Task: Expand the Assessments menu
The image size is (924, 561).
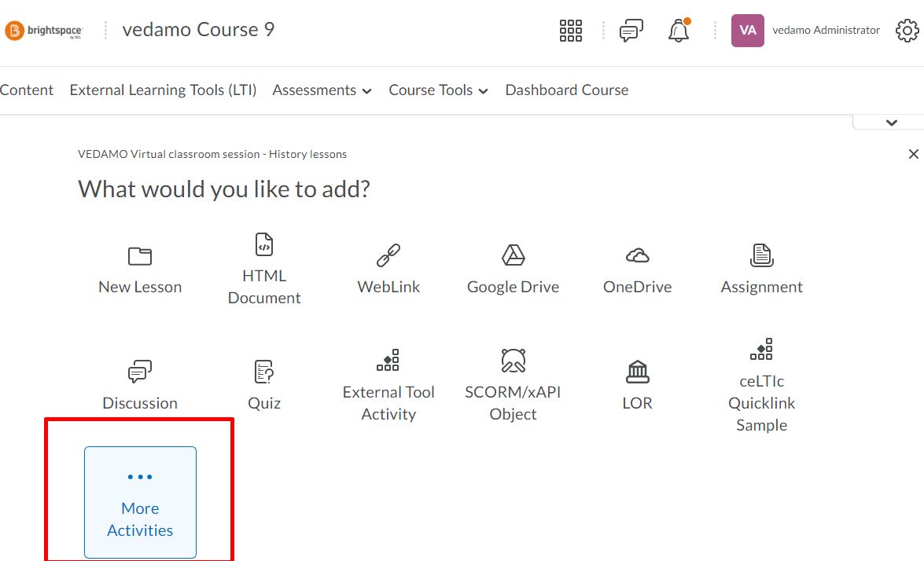Action: tap(322, 90)
